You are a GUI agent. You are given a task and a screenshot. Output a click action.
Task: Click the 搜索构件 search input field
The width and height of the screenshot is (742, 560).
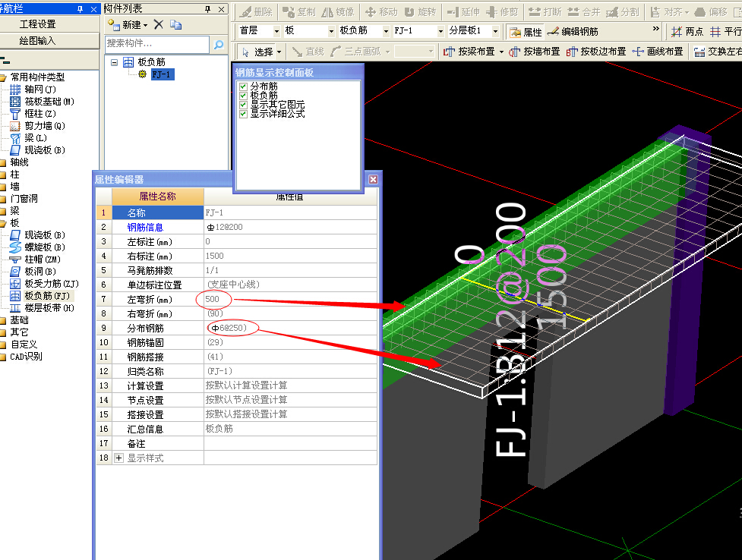[156, 45]
